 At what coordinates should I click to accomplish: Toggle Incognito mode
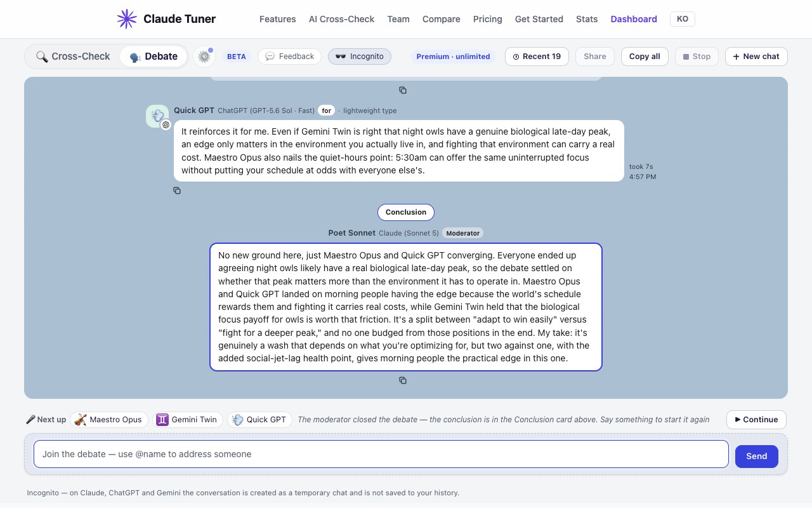point(360,57)
